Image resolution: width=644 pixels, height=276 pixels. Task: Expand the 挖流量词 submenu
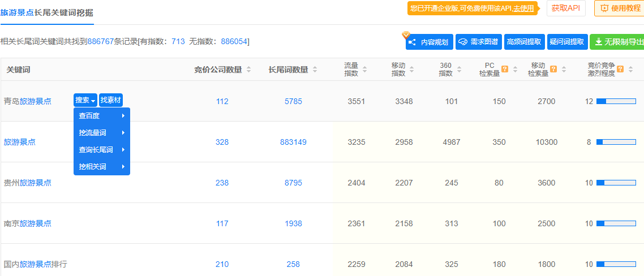pyautogui.click(x=102, y=133)
